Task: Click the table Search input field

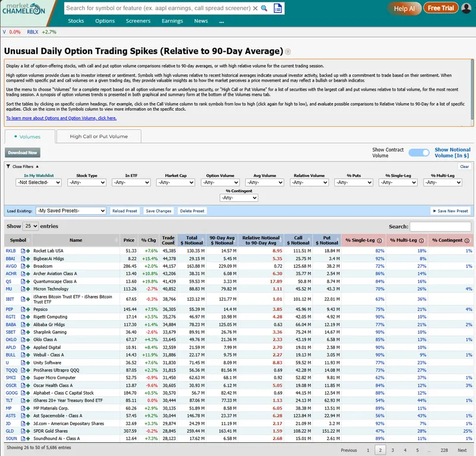Action: 440,227
